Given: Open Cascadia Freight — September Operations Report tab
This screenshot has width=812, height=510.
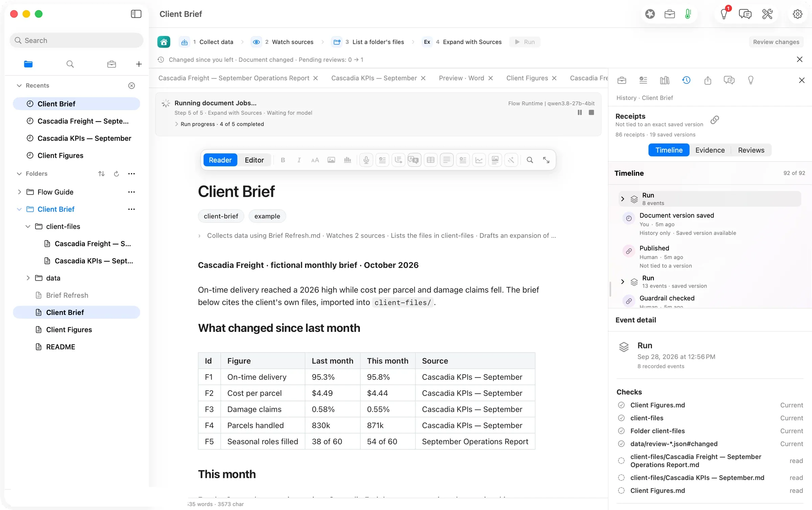Looking at the screenshot, I should pos(234,78).
